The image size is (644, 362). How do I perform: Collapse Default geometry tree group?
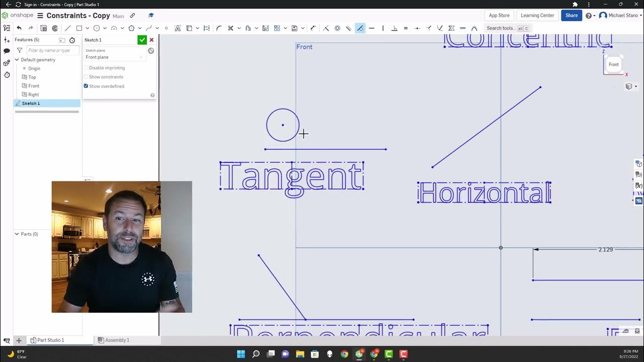tap(17, 60)
